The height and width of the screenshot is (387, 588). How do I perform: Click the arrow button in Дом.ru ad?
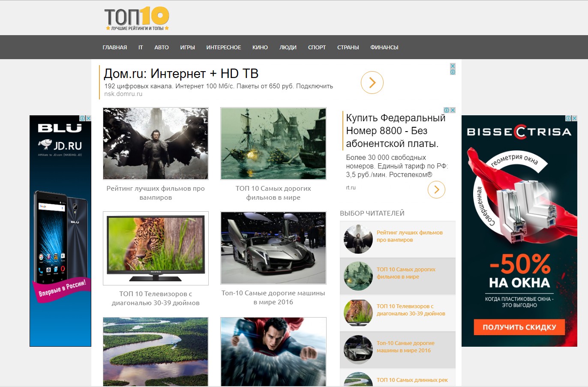coord(372,82)
